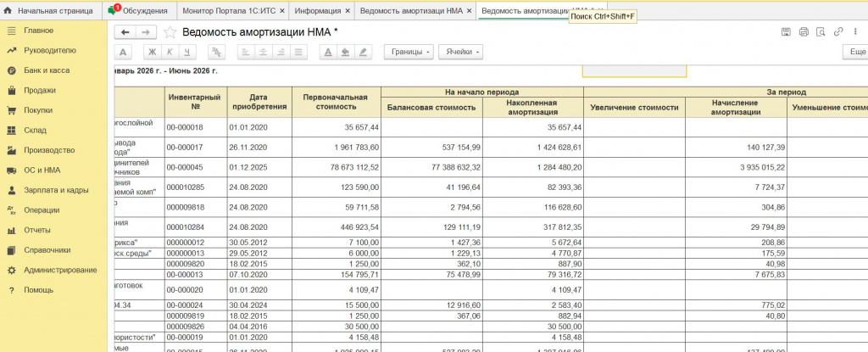Select the Дата приобретения column header
The height and width of the screenshot is (352, 868).
pos(259,102)
